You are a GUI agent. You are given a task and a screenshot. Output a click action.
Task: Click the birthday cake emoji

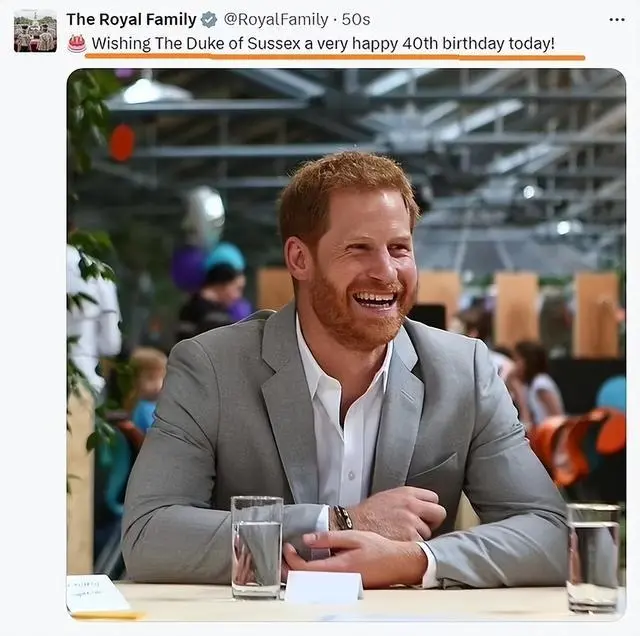tap(77, 43)
